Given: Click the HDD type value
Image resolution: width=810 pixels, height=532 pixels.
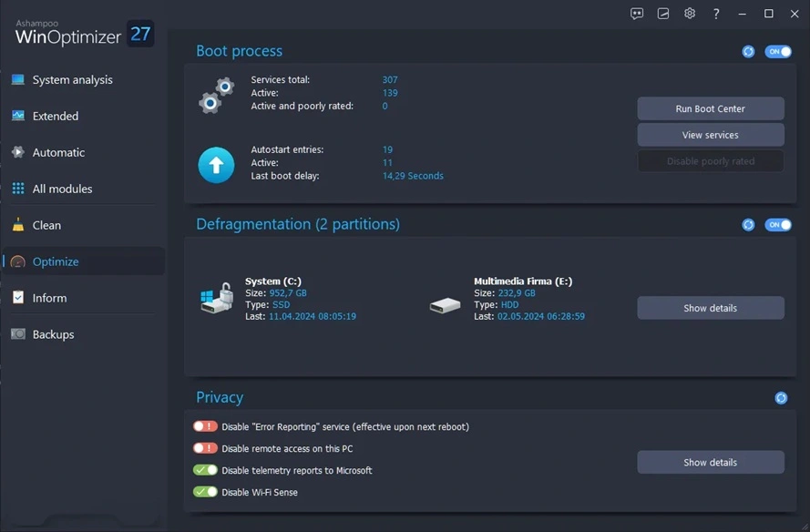Looking at the screenshot, I should [x=509, y=305].
